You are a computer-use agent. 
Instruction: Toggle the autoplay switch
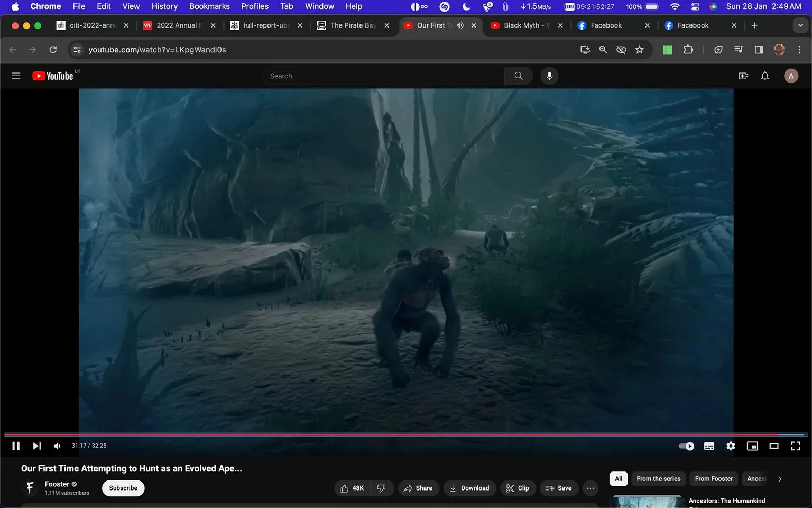coord(686,446)
